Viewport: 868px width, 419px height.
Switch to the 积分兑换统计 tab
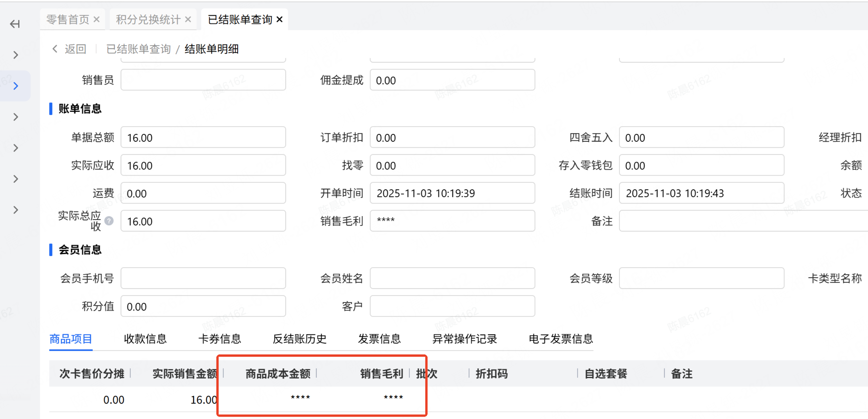[x=148, y=19]
